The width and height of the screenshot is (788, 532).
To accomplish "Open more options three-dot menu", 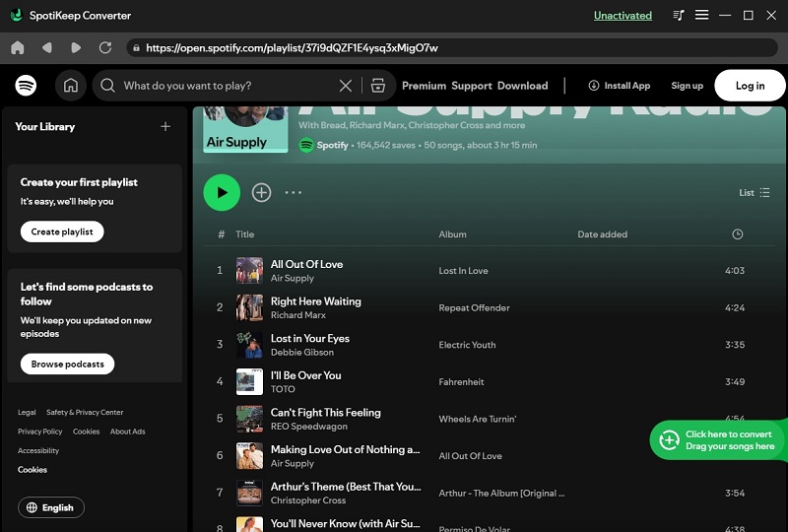I will point(294,192).
